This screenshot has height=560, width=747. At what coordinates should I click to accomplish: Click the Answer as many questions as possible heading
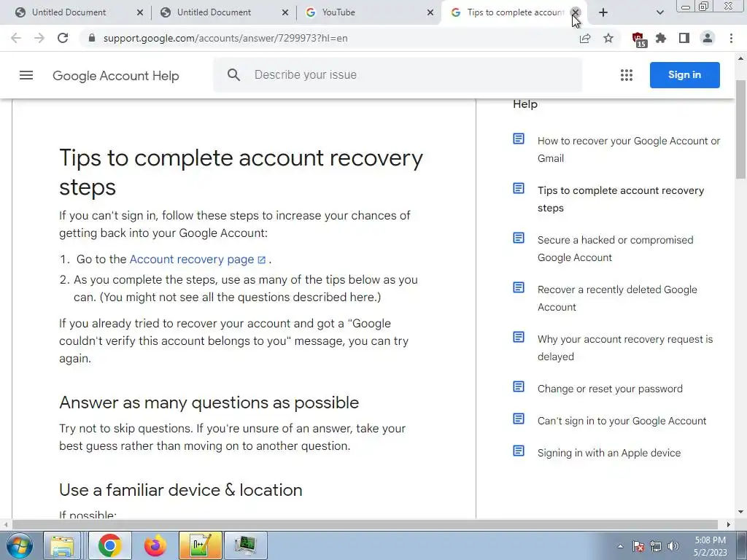click(x=209, y=402)
